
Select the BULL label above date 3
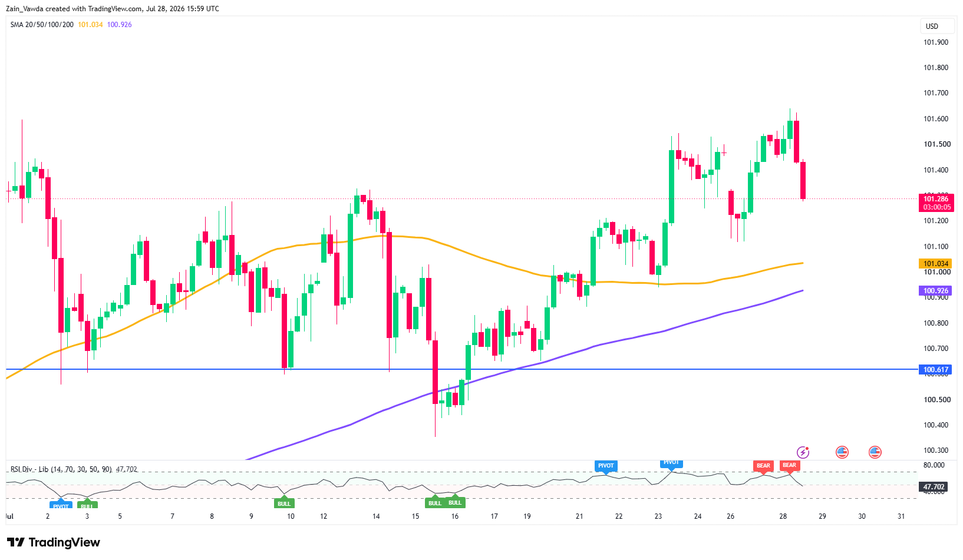click(87, 505)
